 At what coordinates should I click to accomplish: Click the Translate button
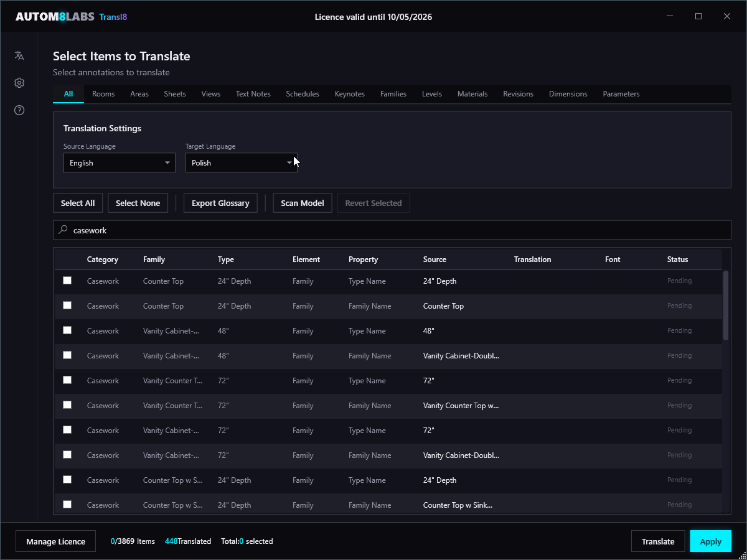658,541
